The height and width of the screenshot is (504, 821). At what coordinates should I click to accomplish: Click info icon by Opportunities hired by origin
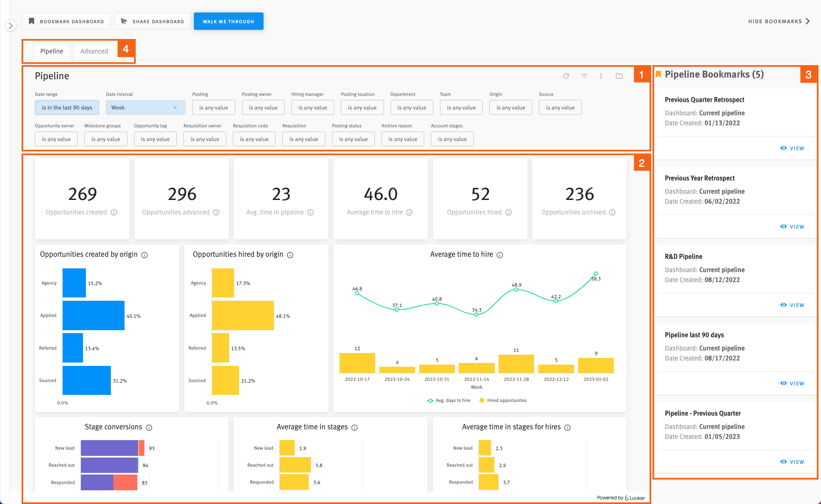(290, 255)
